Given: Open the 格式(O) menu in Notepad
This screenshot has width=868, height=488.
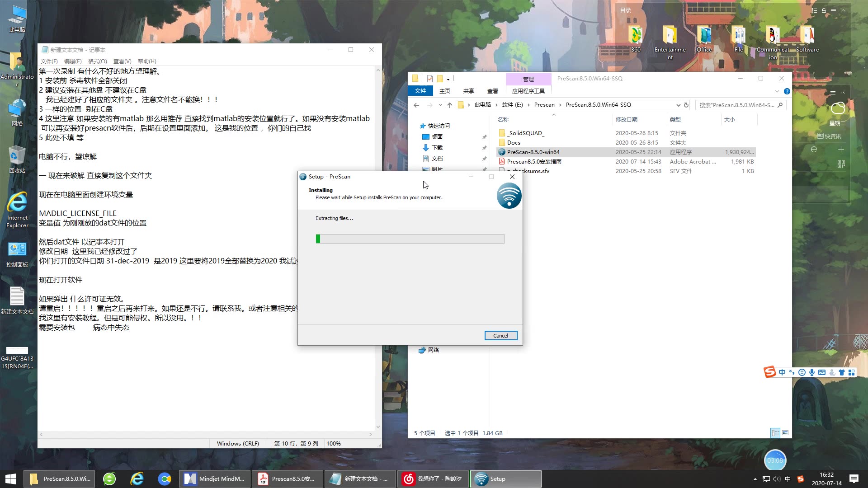Looking at the screenshot, I should 97,61.
